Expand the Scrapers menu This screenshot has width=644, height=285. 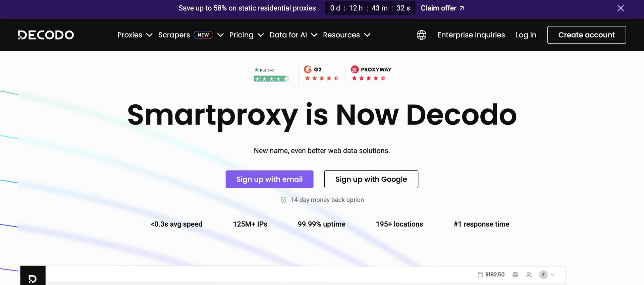coord(191,35)
